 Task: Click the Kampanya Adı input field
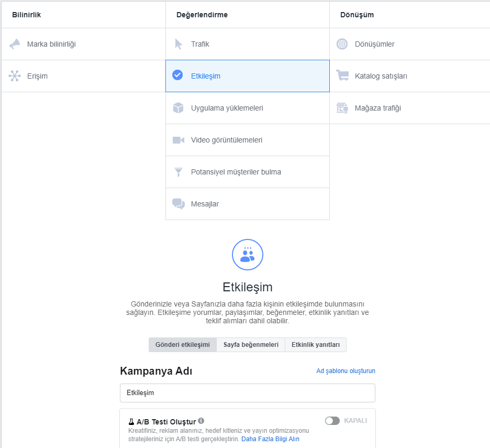[248, 393]
